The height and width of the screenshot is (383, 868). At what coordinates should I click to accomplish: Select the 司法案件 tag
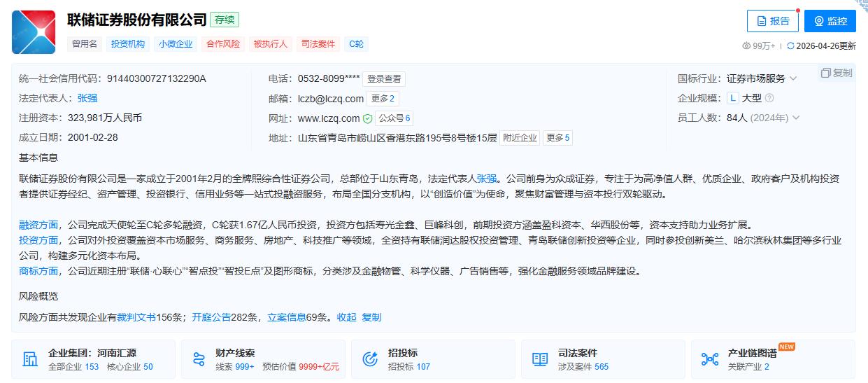coord(318,43)
